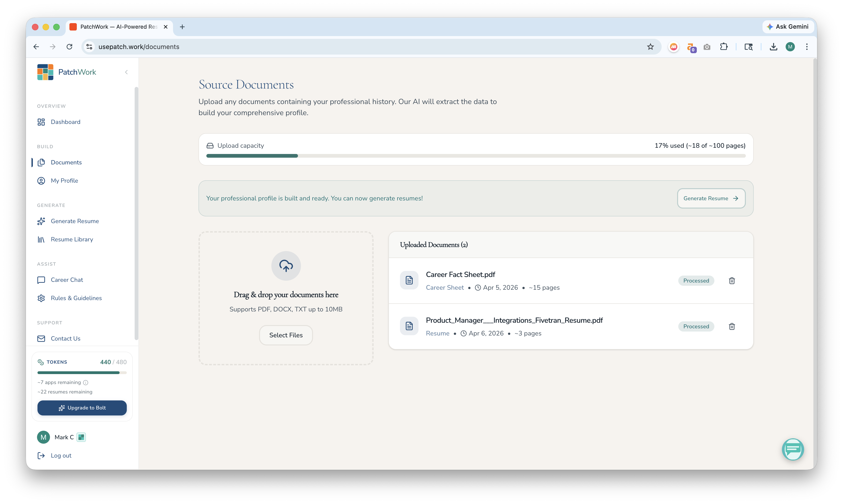Open the browser extensions puzzle icon

pos(724,47)
